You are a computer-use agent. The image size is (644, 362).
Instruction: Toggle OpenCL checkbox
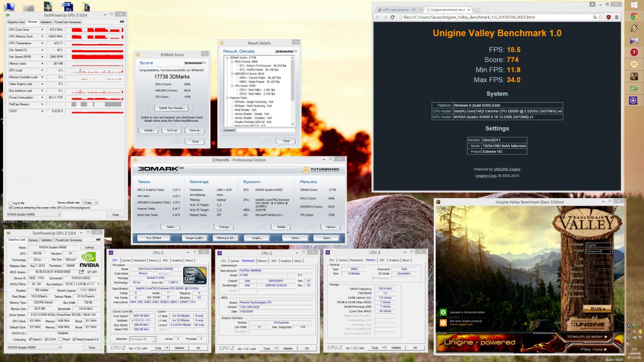tap(29, 339)
